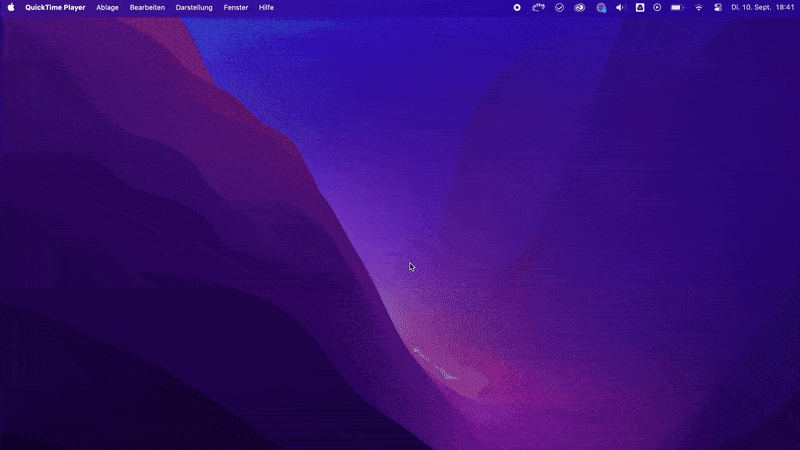Open the volume control in menu bar
The height and width of the screenshot is (450, 800).
coord(620,7)
